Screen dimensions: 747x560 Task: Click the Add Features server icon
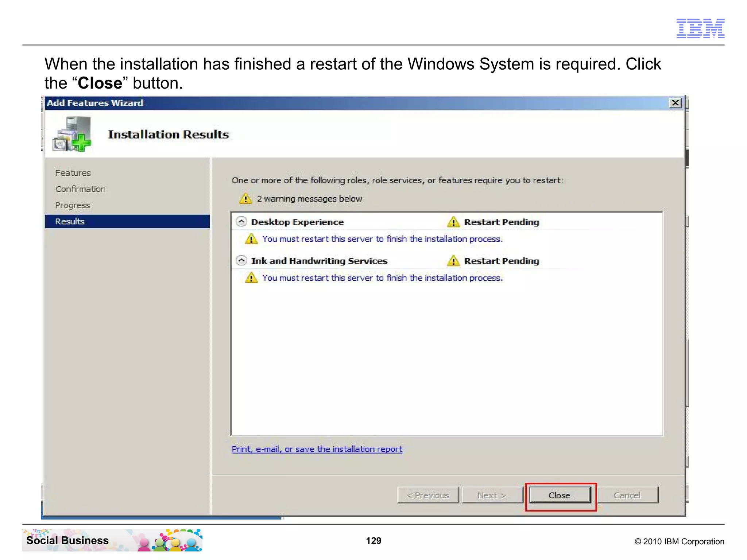72,134
